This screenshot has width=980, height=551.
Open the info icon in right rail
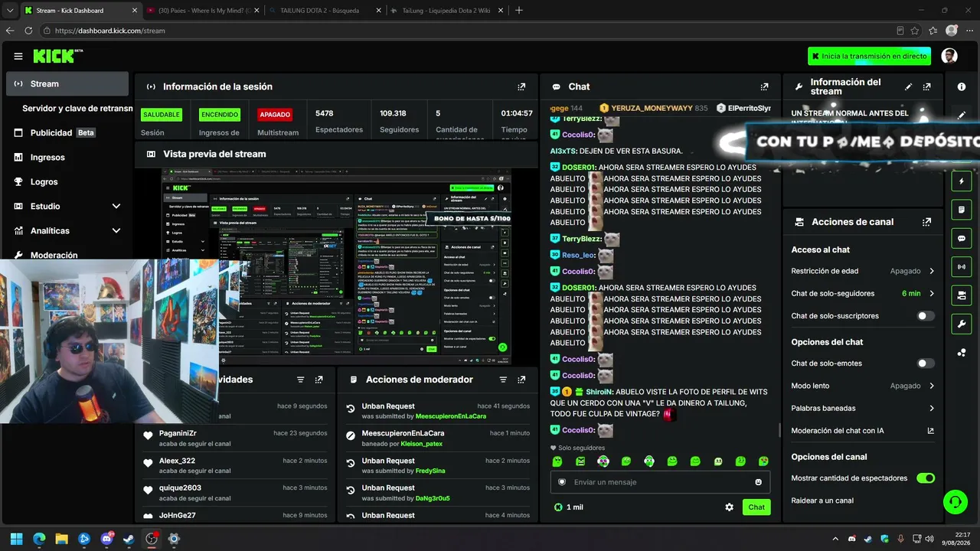(x=962, y=87)
